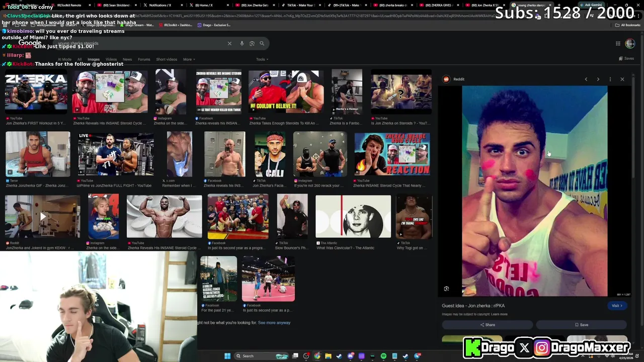Open the Tenor 'Zherka Jonzherka GIF' thumbnail
This screenshot has width=644, height=362.
tap(38, 154)
